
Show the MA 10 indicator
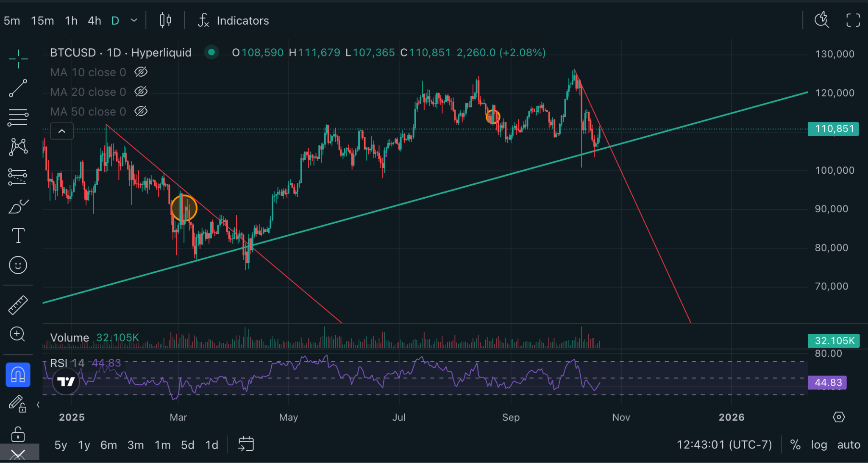tap(141, 72)
